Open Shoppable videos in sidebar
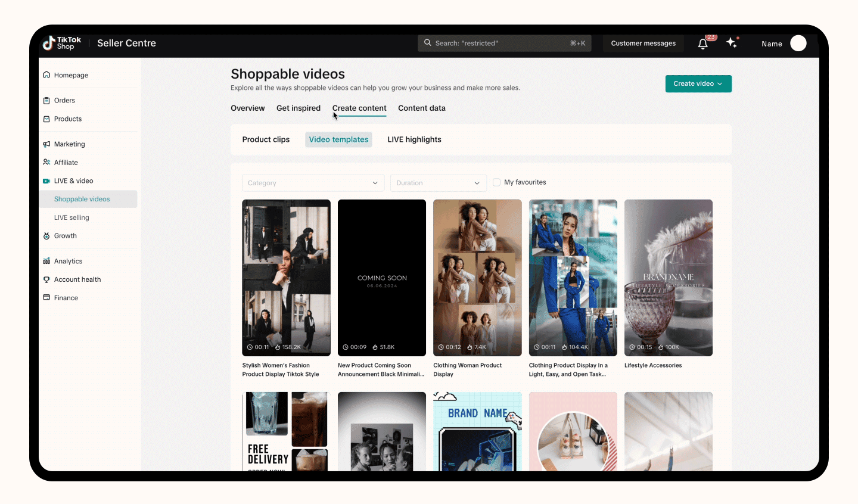Screen dimensions: 858x504 88,199
